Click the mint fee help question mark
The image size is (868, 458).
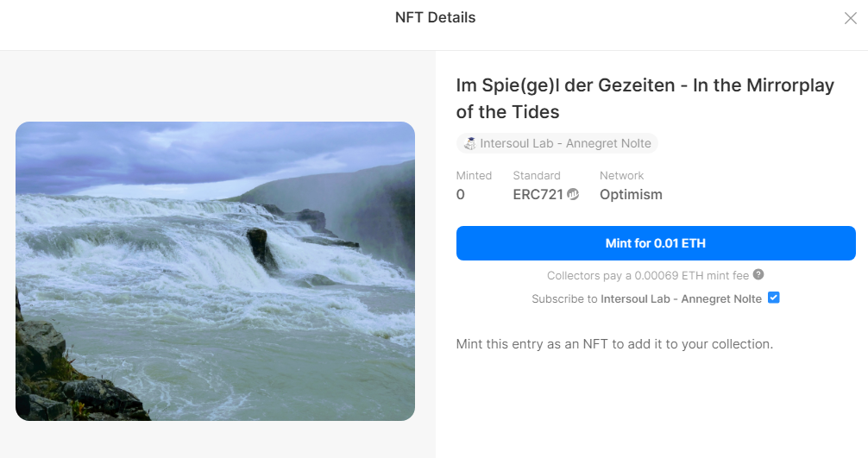tap(758, 275)
